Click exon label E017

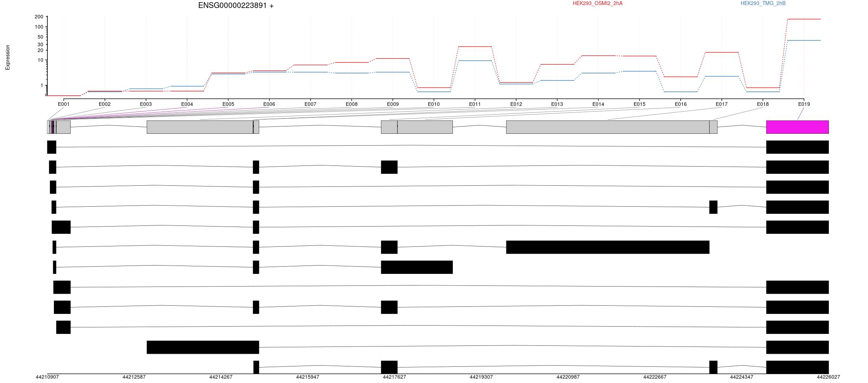pyautogui.click(x=722, y=104)
